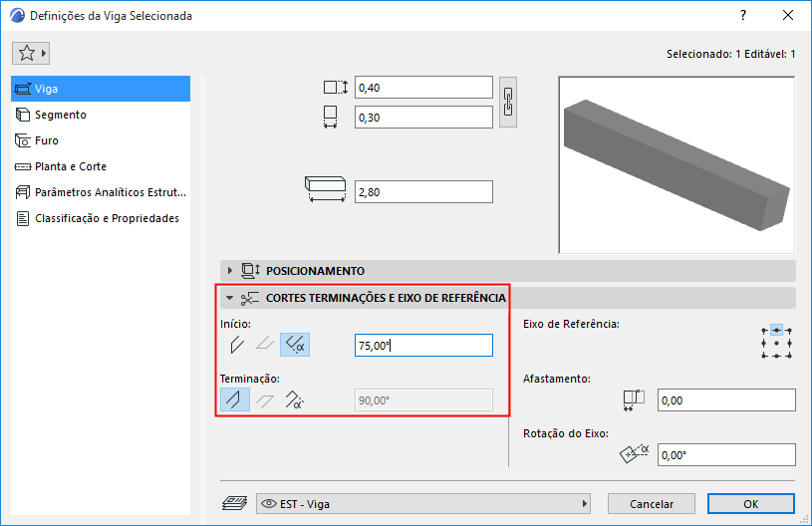The height and width of the screenshot is (526, 812).
Task: Select horizontal cut for Terminação
Action: [265, 400]
